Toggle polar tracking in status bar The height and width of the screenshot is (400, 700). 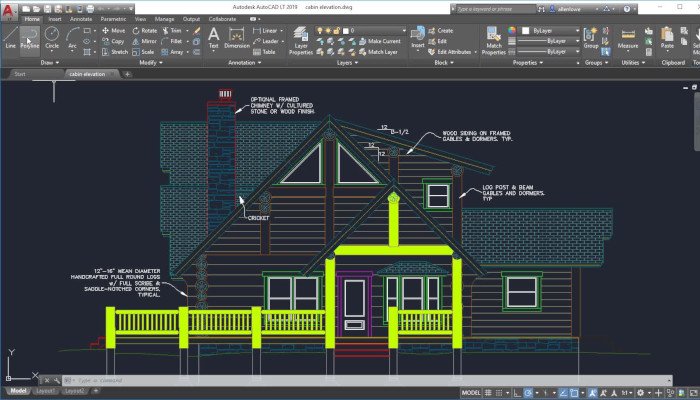(x=528, y=393)
